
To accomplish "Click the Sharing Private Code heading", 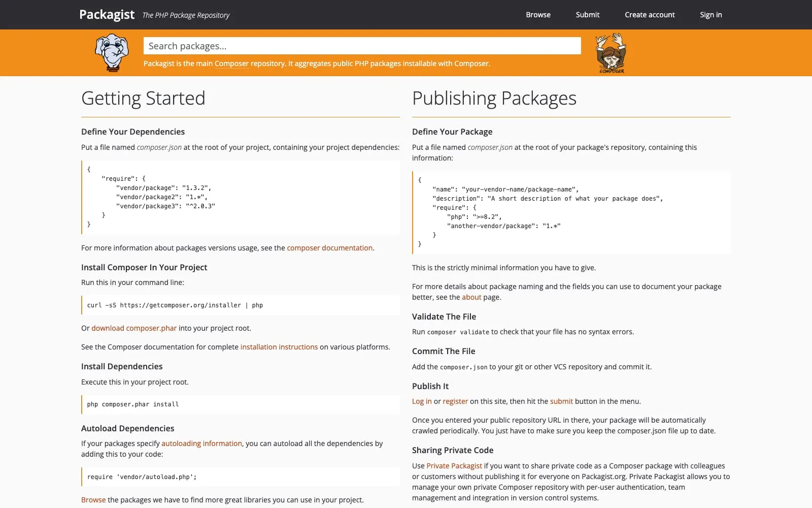I will click(x=453, y=450).
